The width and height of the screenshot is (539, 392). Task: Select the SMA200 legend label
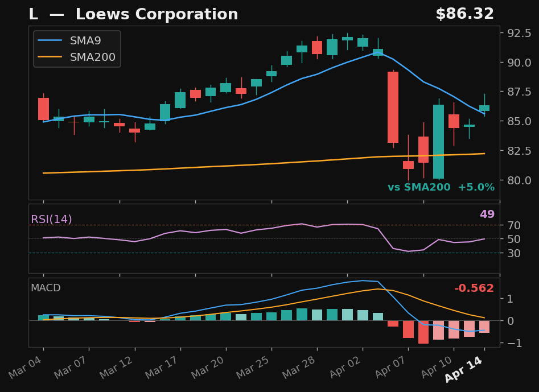(93, 57)
